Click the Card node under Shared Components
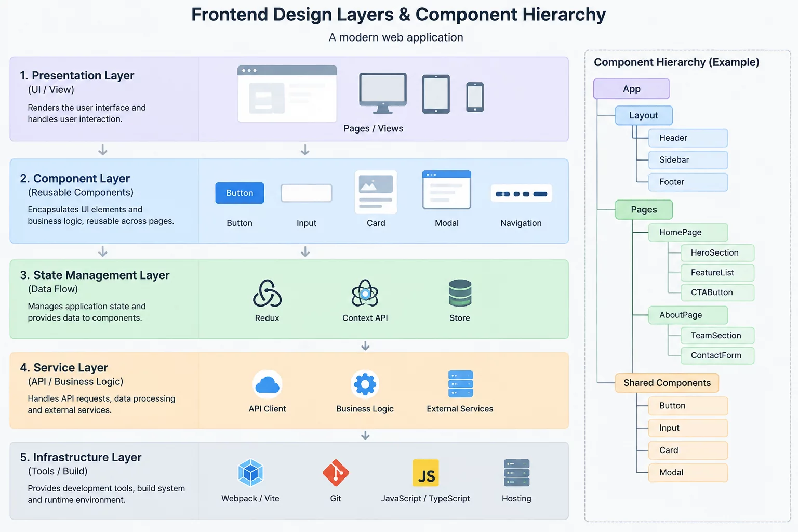Image resolution: width=798 pixels, height=532 pixels. tap(688, 450)
